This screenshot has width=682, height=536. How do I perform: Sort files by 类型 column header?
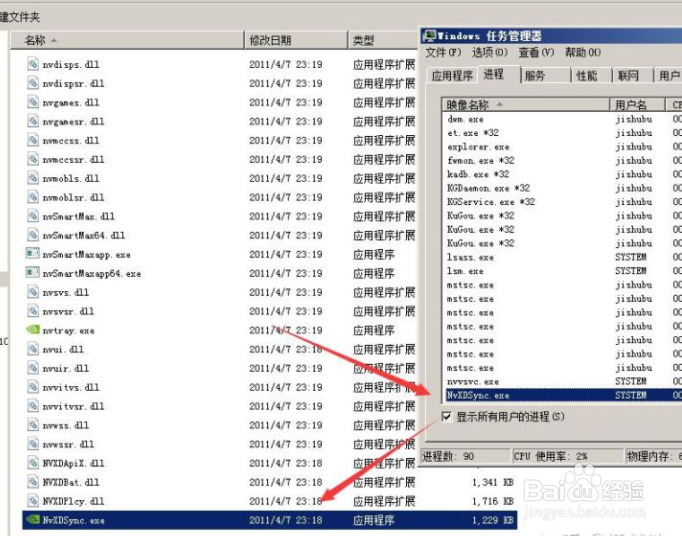[383, 40]
